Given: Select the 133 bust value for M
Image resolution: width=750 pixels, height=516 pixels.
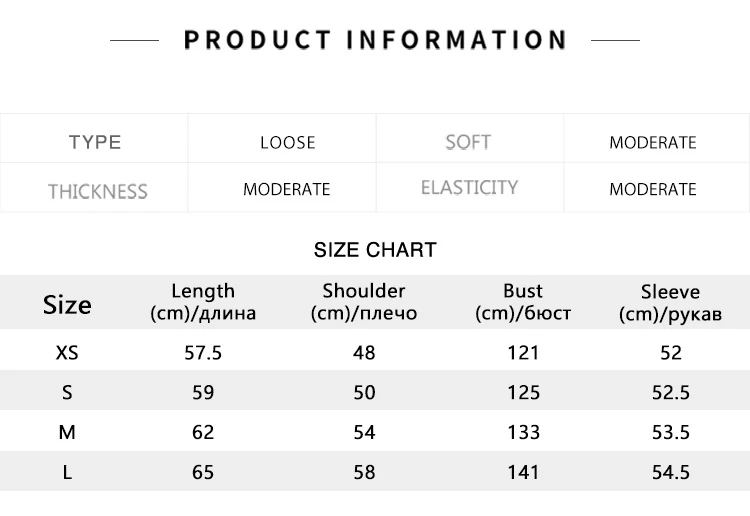Looking at the screenshot, I should click(x=523, y=432).
